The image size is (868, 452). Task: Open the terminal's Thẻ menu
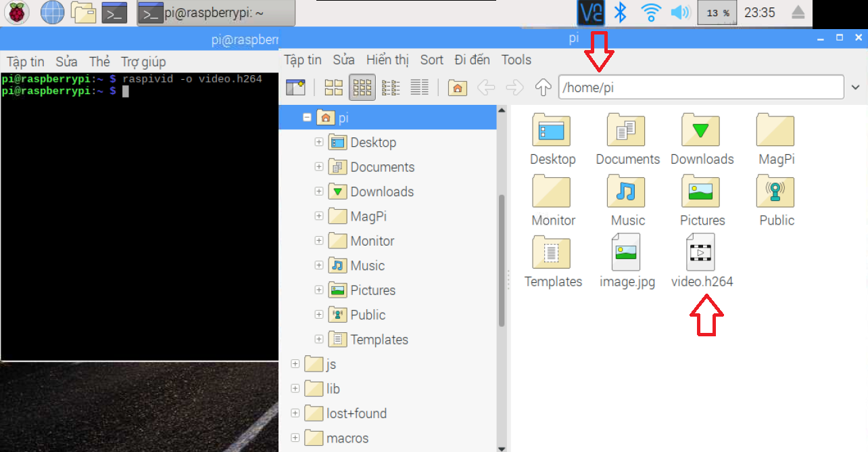(99, 62)
